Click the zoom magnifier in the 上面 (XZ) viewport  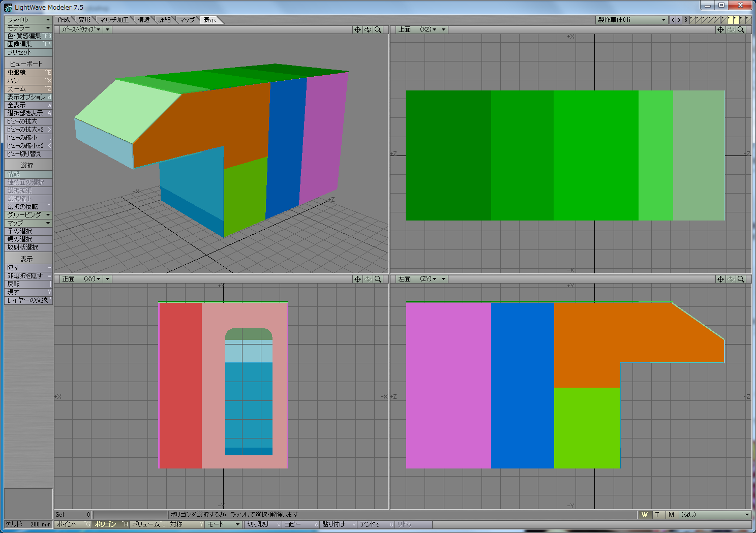741,30
